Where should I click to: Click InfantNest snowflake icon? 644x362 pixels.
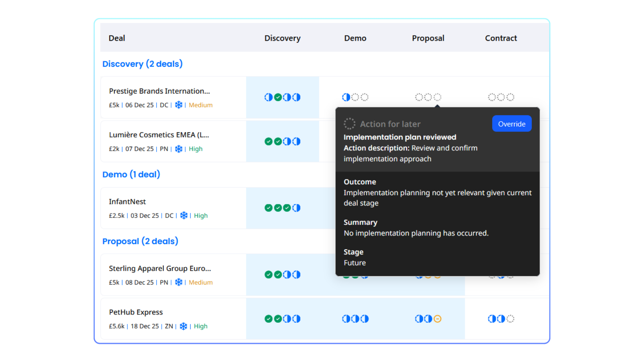point(184,216)
